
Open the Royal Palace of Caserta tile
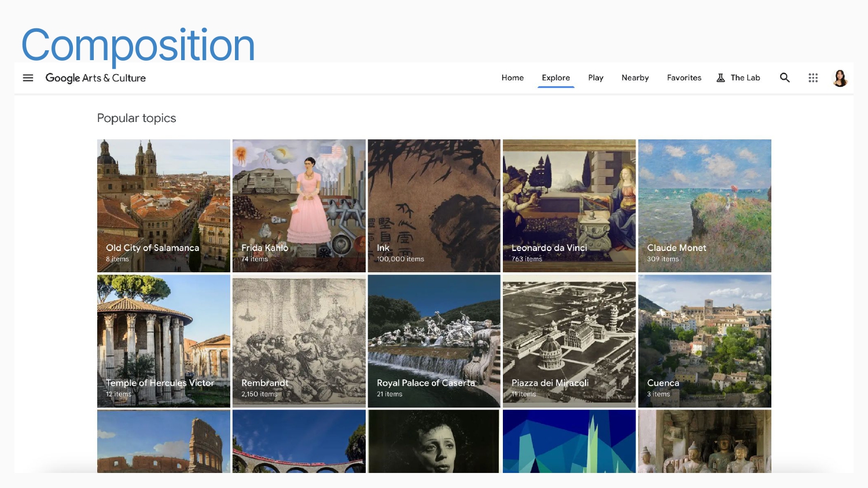pos(434,341)
